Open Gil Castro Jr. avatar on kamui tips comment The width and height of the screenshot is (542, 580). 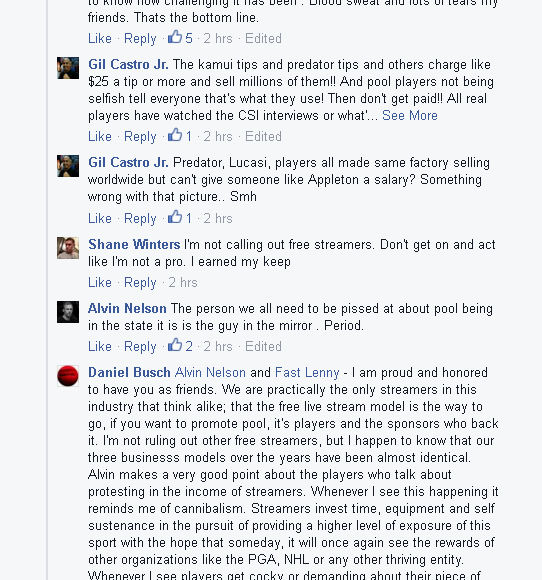68,68
